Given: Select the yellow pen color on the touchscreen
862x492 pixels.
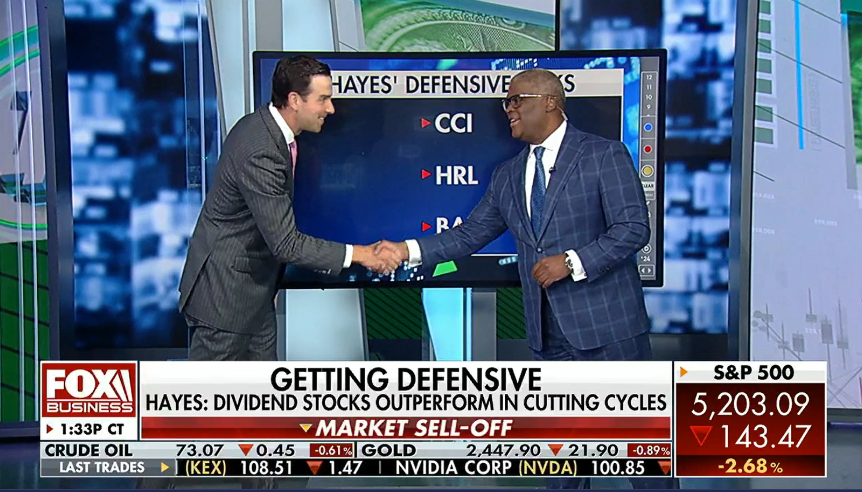Looking at the screenshot, I should click(648, 171).
